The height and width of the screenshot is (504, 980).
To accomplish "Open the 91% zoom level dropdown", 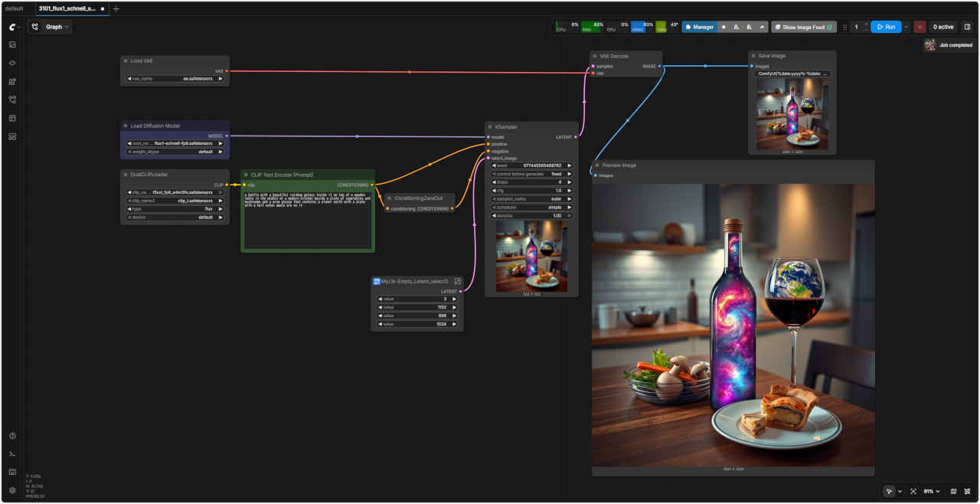I will [x=931, y=491].
